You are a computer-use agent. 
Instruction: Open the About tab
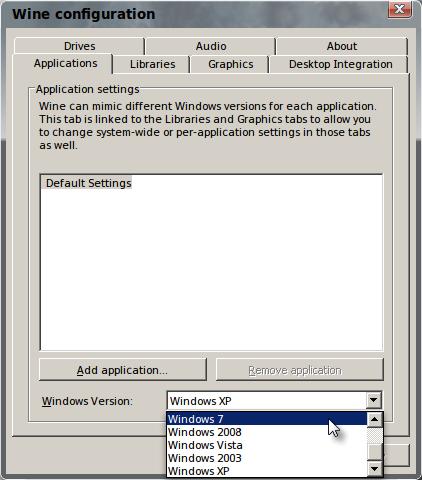tap(342, 46)
